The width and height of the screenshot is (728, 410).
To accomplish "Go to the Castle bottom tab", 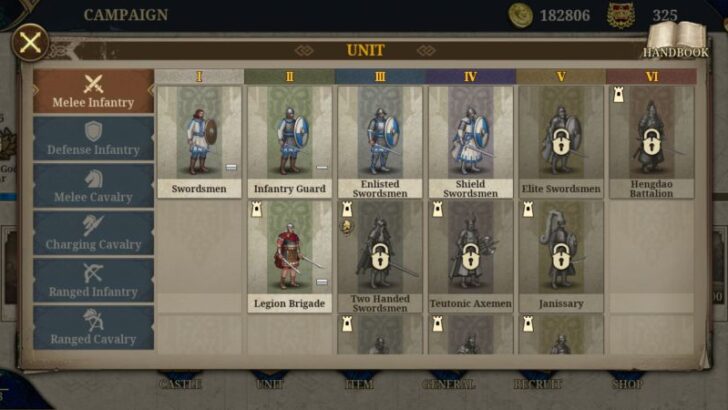I will (x=180, y=384).
